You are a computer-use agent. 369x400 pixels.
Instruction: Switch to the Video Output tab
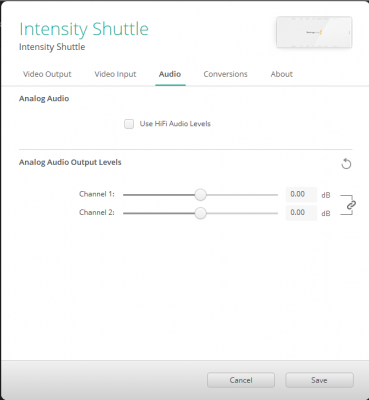pyautogui.click(x=47, y=74)
